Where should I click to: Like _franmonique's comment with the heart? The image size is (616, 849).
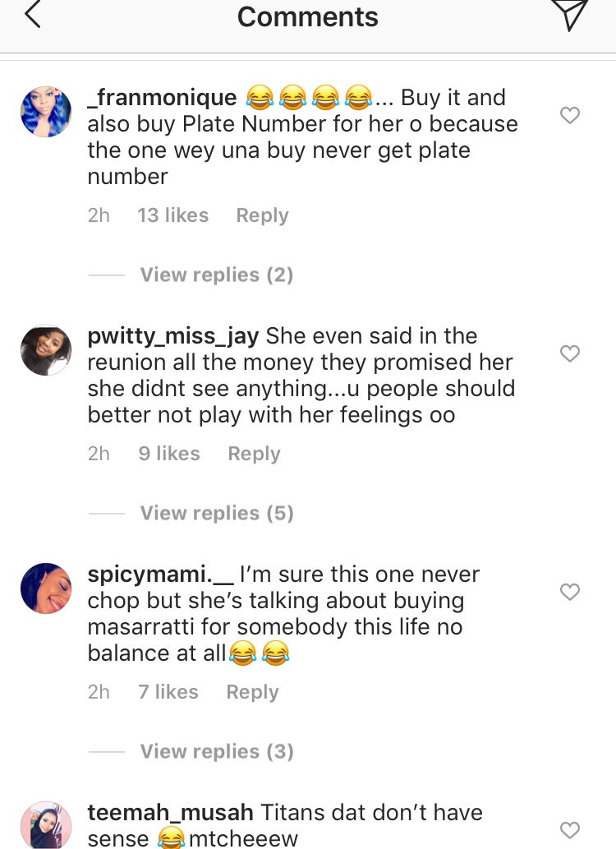click(569, 115)
